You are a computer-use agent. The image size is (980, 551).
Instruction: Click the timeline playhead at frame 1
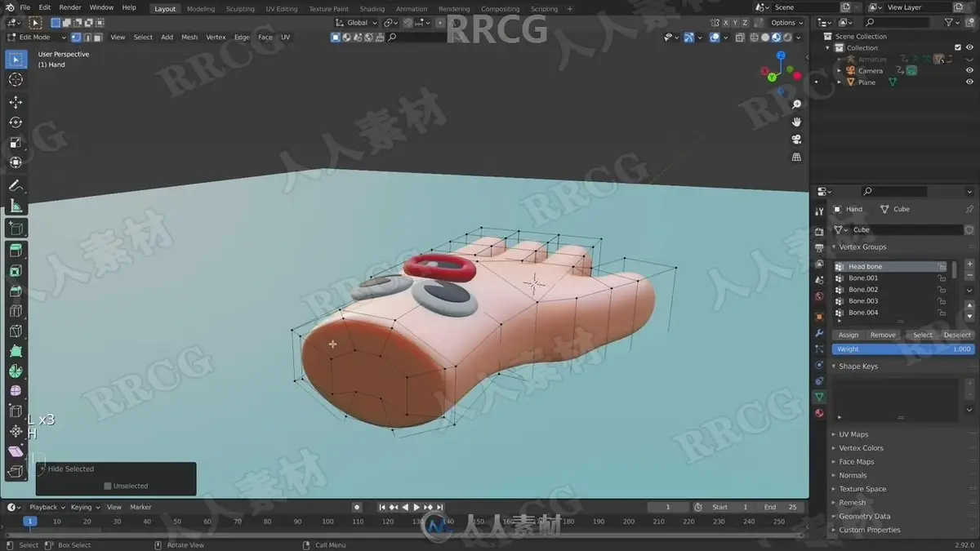click(30, 521)
